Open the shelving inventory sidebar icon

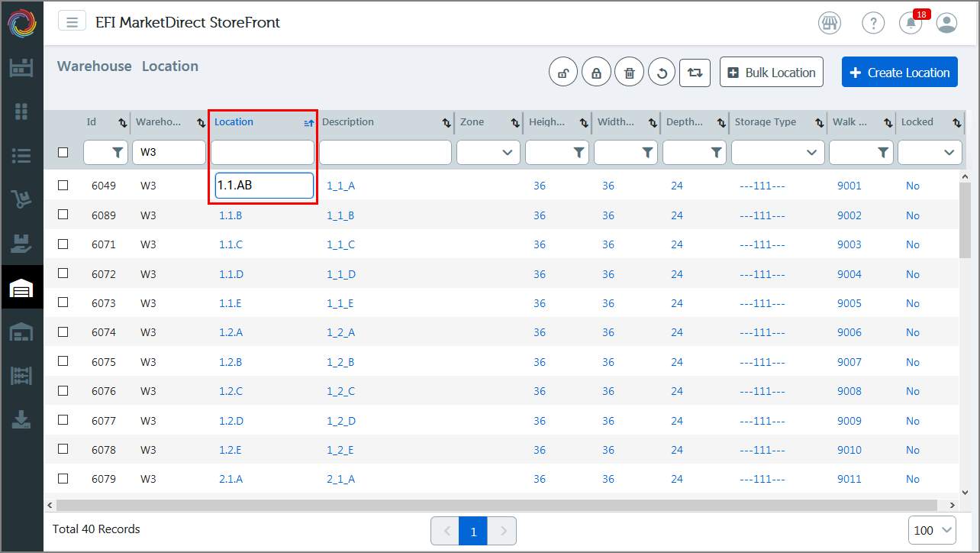click(x=21, y=67)
